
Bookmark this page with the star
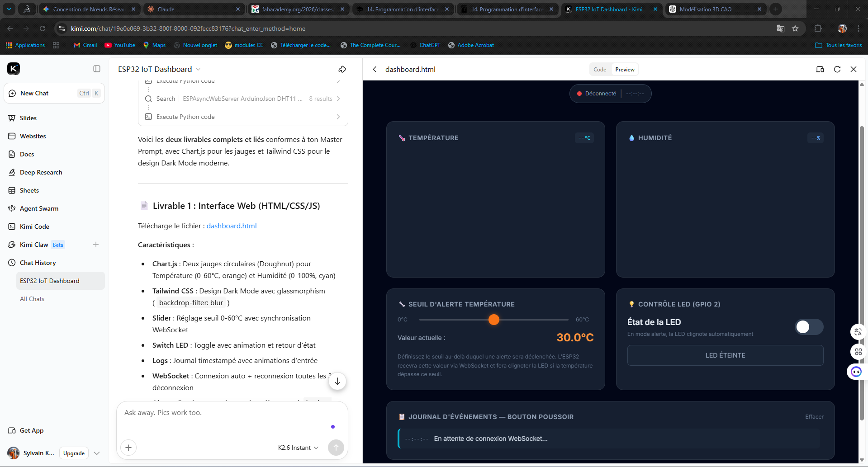795,28
